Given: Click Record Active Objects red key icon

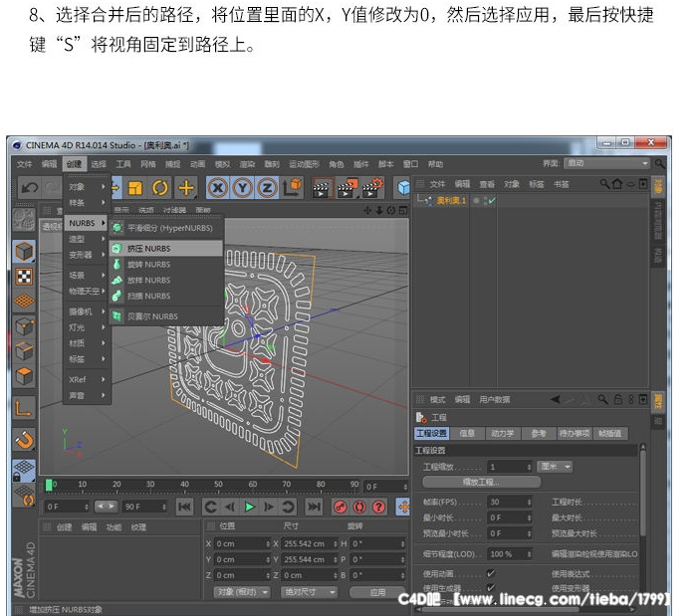Looking at the screenshot, I should pos(341,507).
